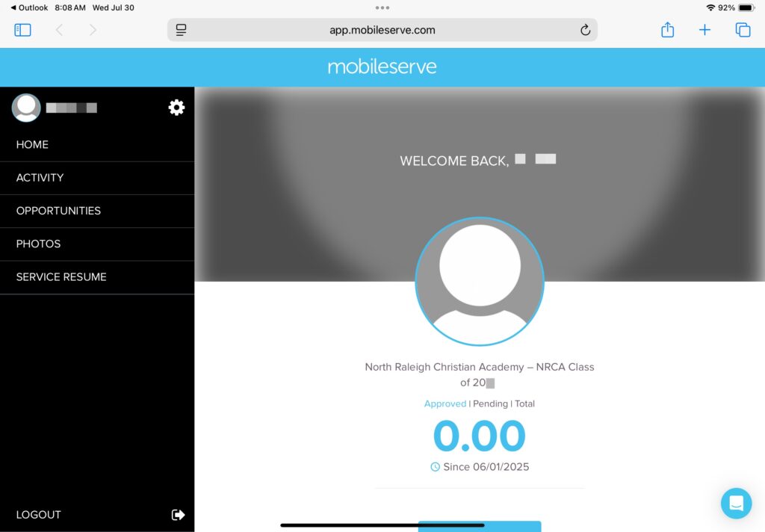Tap the 8:08 AM clock in status bar
This screenshot has width=765, height=532.
[69, 7]
